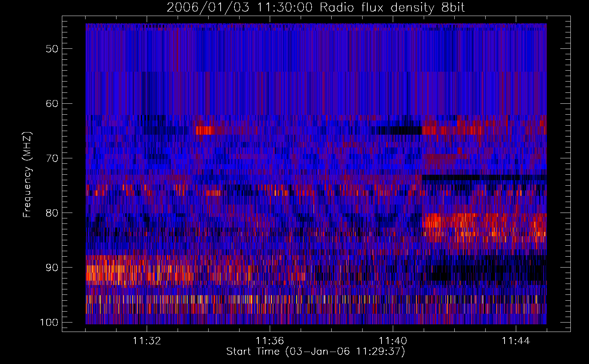Click the 70 frequency tick label
Screen dimensions: 589x364
click(x=52, y=158)
